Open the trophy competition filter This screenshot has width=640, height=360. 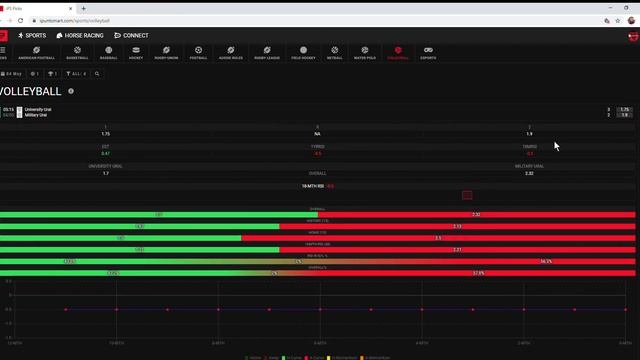53,74
